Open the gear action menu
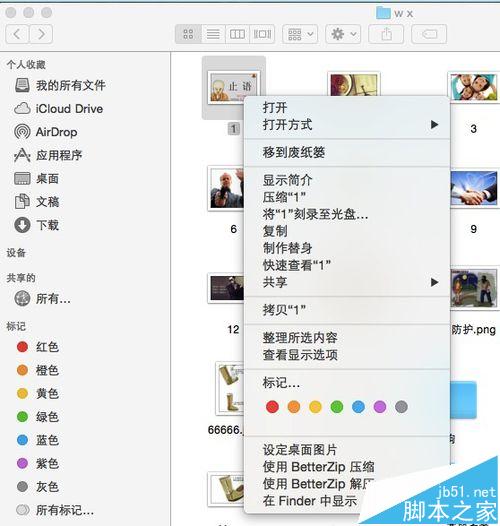This screenshot has width=500, height=526. coord(343,34)
